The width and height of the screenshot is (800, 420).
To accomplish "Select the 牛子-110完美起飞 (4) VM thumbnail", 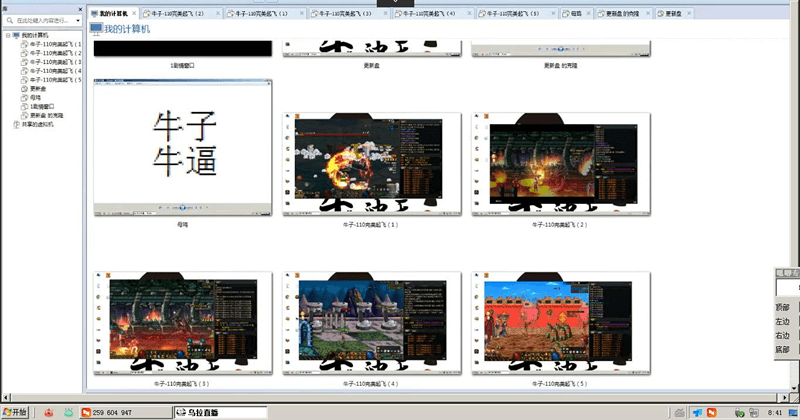I will (372, 323).
